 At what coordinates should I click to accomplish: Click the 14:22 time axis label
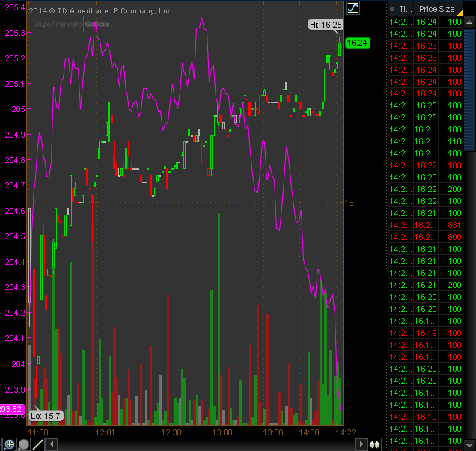click(x=345, y=432)
